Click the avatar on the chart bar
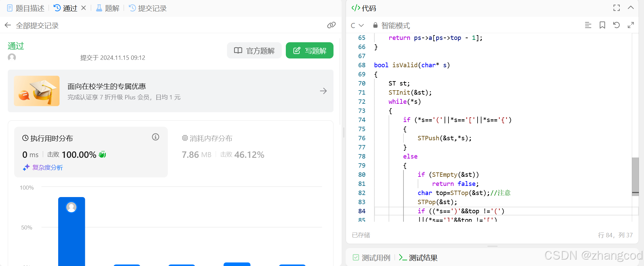644x266 pixels. [x=71, y=207]
